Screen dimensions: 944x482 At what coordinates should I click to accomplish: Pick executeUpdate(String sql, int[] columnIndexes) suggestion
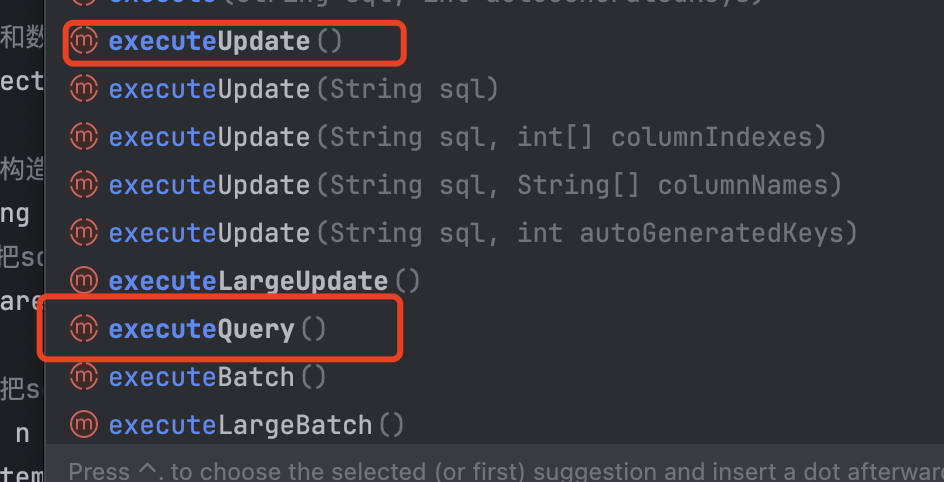494,137
